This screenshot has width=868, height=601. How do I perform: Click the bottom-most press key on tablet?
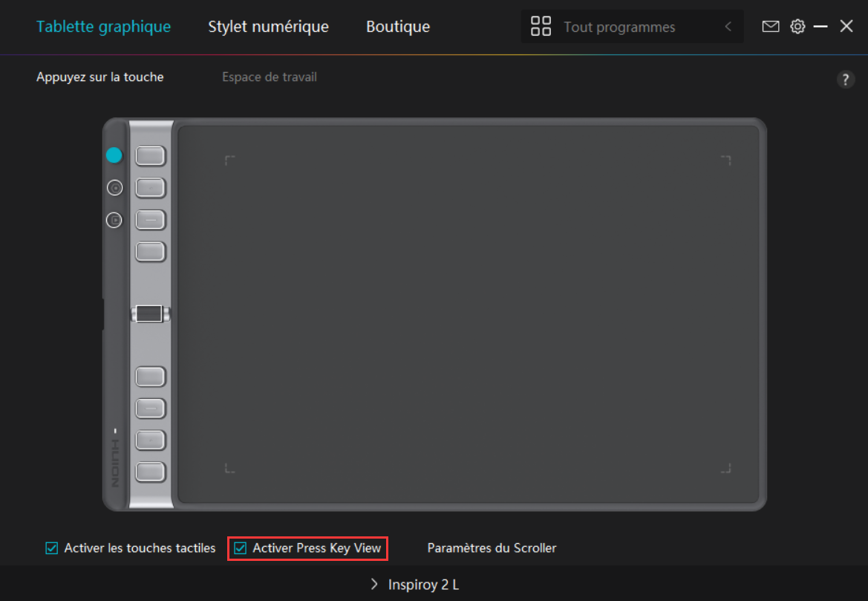[x=151, y=471]
